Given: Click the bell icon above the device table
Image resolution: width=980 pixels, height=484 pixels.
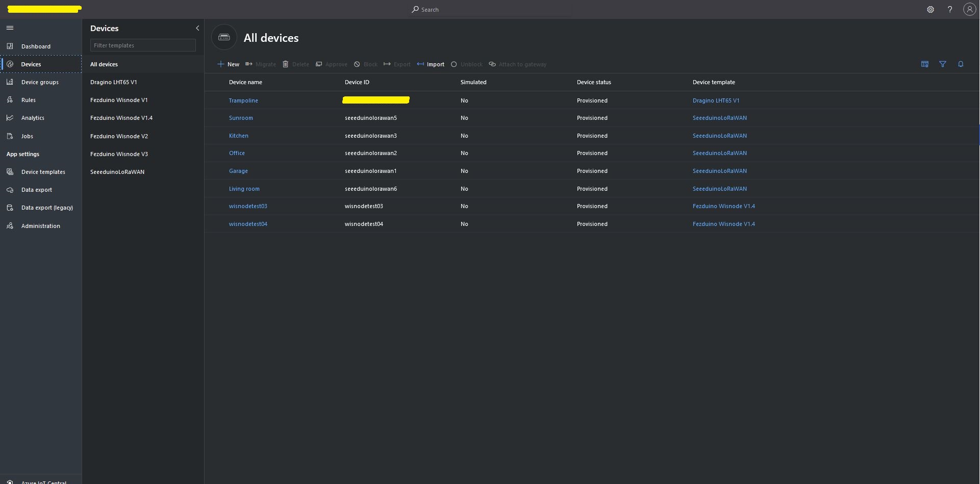Looking at the screenshot, I should 961,64.
